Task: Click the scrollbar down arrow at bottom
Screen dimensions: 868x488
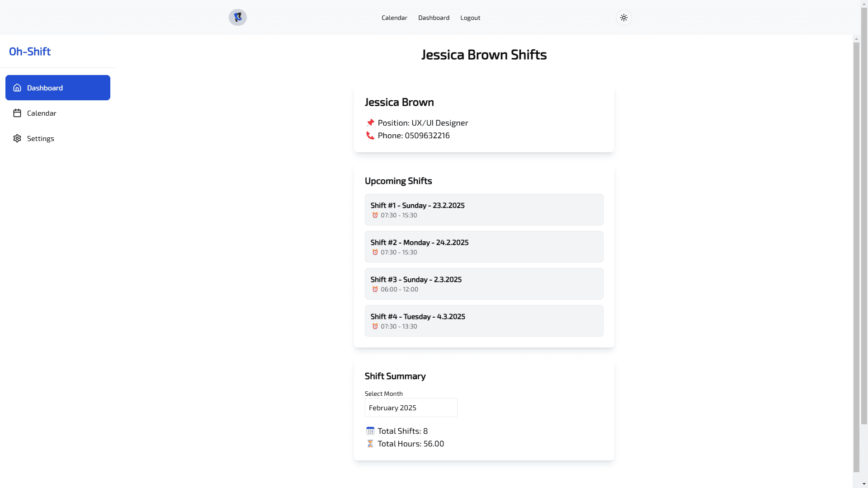Action: point(864,484)
